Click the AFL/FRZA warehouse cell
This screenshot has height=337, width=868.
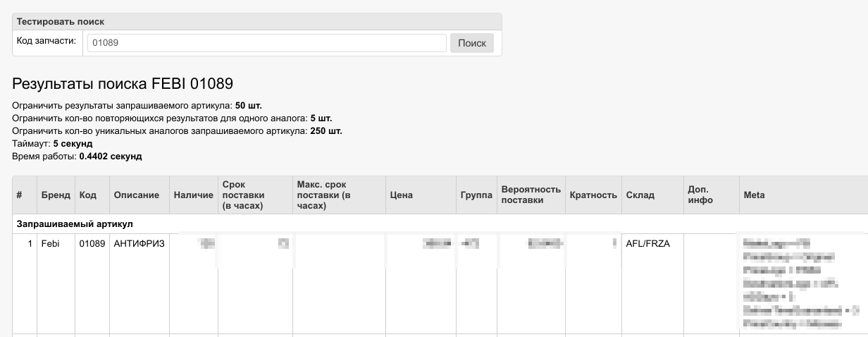(647, 244)
